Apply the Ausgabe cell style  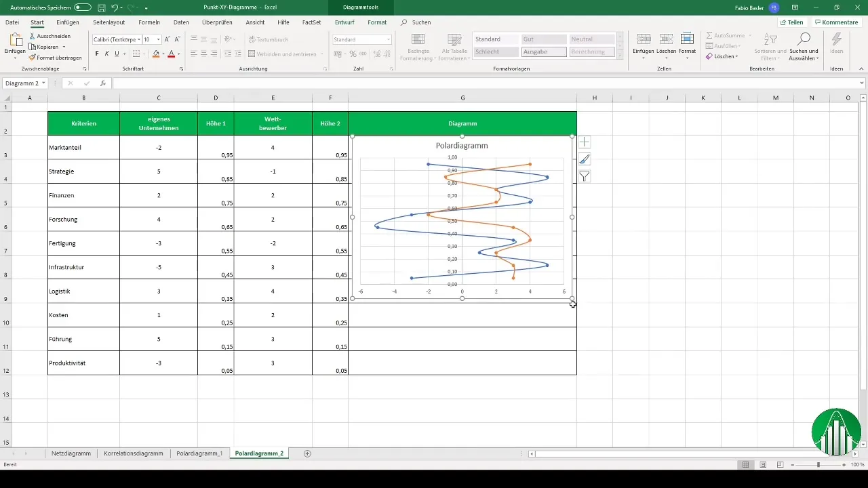[544, 52]
